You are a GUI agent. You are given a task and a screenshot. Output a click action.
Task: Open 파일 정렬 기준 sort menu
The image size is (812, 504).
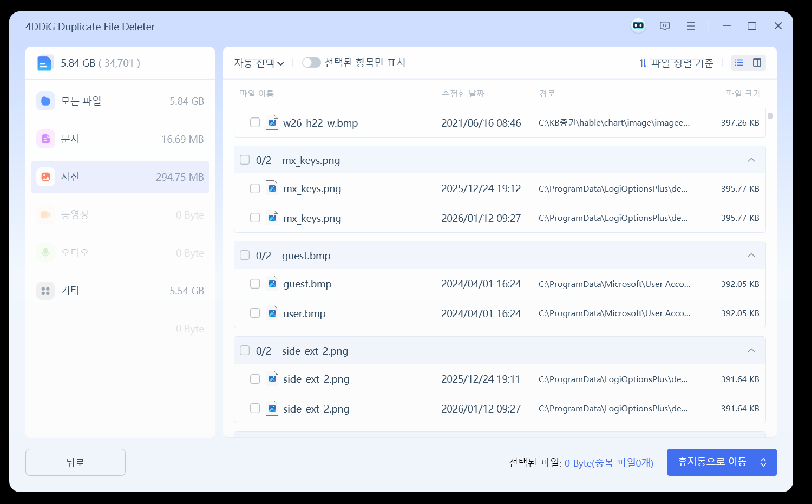click(676, 63)
